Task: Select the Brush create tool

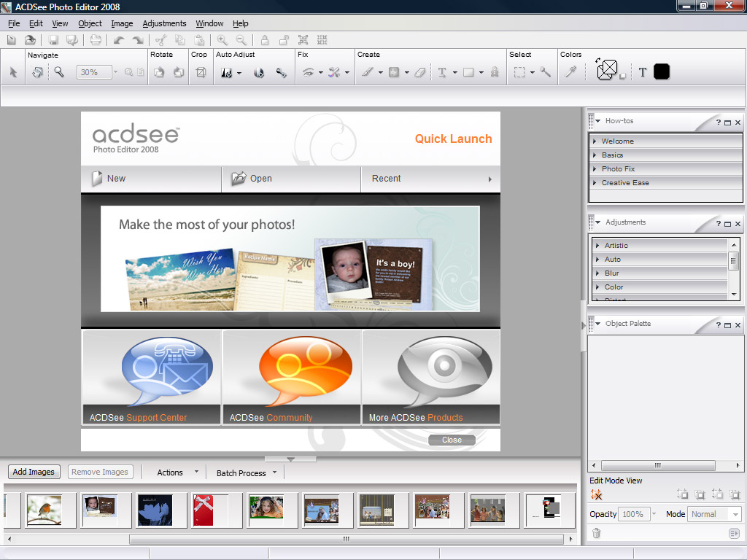Action: coord(367,72)
